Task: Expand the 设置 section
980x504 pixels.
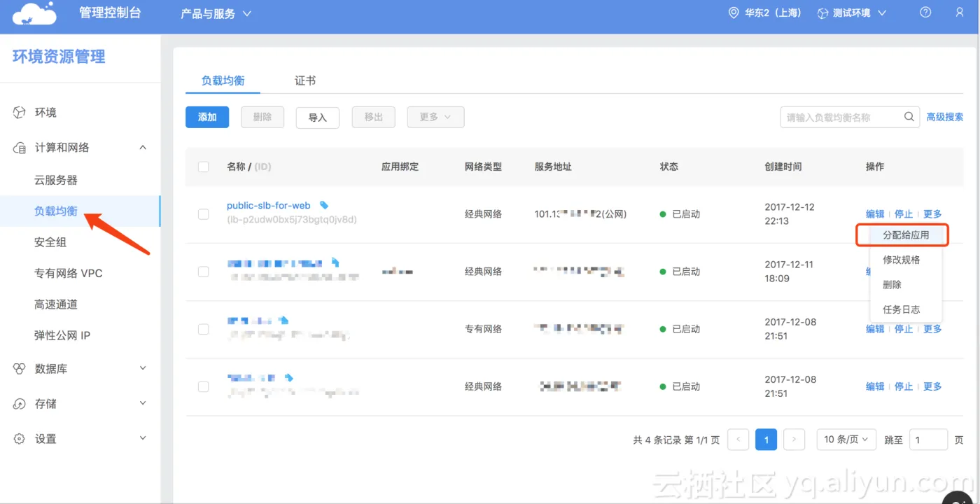Action: 143,438
